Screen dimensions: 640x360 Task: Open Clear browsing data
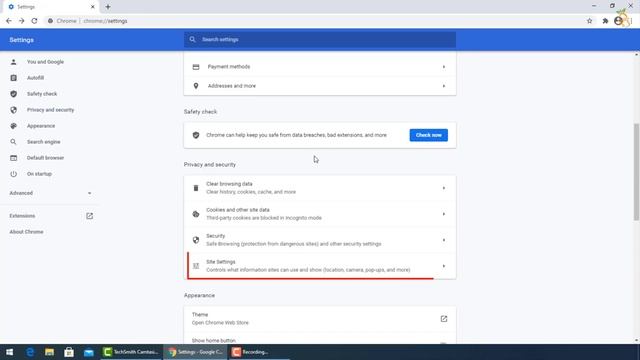coord(320,188)
